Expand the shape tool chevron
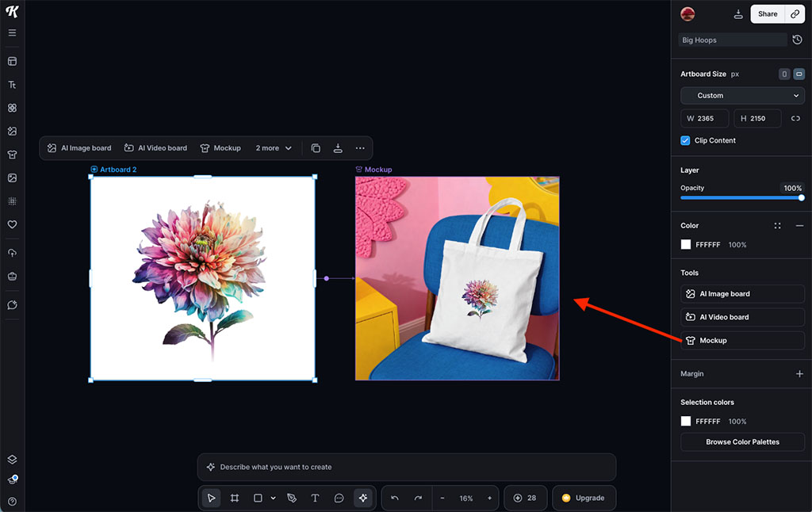Viewport: 812px width, 512px height. pyautogui.click(x=273, y=498)
